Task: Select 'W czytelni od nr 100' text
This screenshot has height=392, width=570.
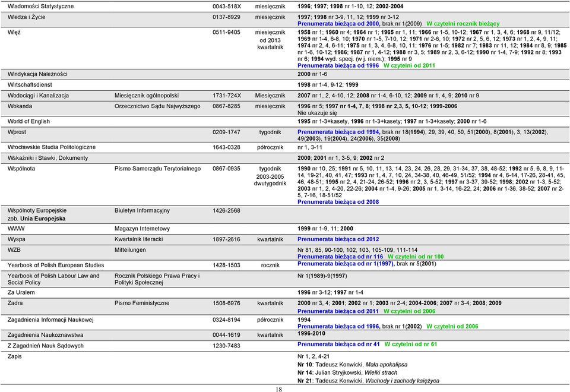Action: point(416,257)
